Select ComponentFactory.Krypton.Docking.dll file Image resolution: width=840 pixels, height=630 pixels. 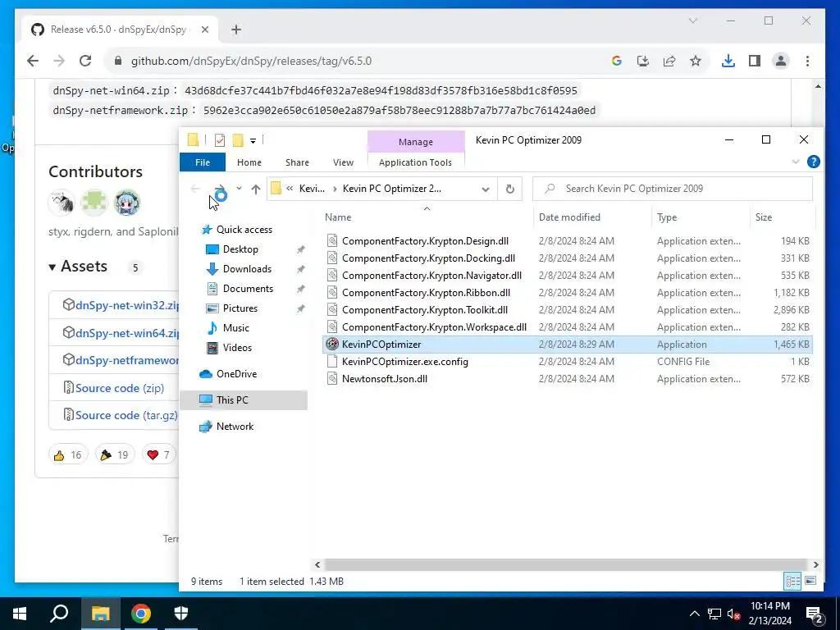click(428, 258)
